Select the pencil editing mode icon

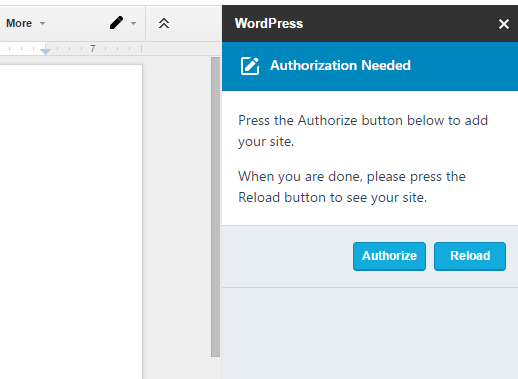(116, 23)
